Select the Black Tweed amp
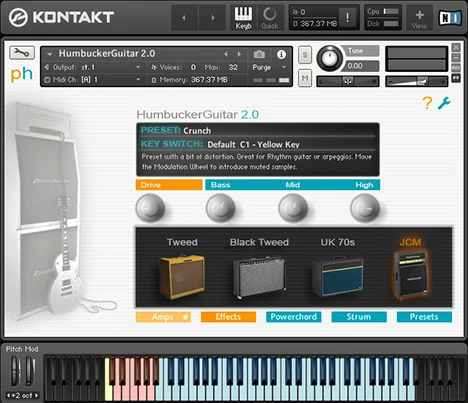Viewport: 468px width, 403px height. click(259, 277)
